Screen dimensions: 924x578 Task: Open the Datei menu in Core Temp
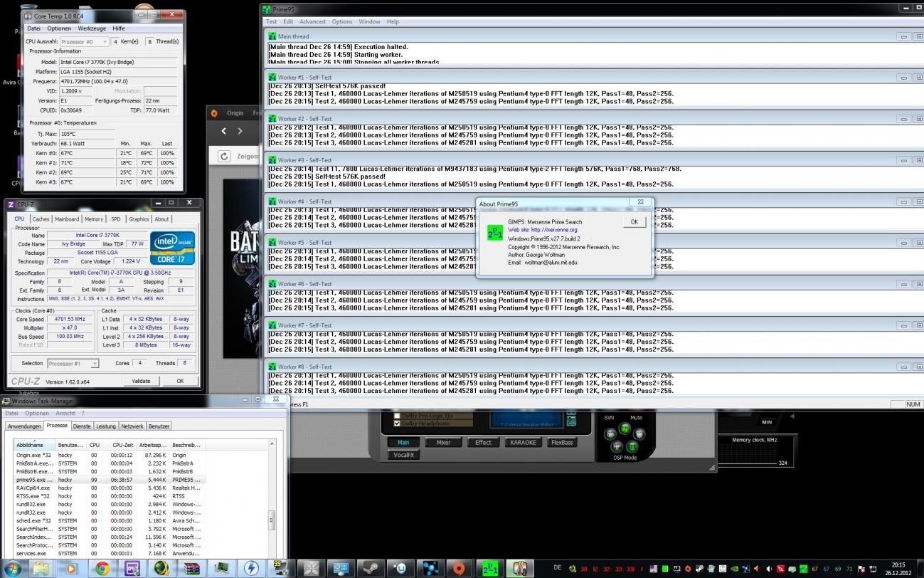[x=33, y=28]
